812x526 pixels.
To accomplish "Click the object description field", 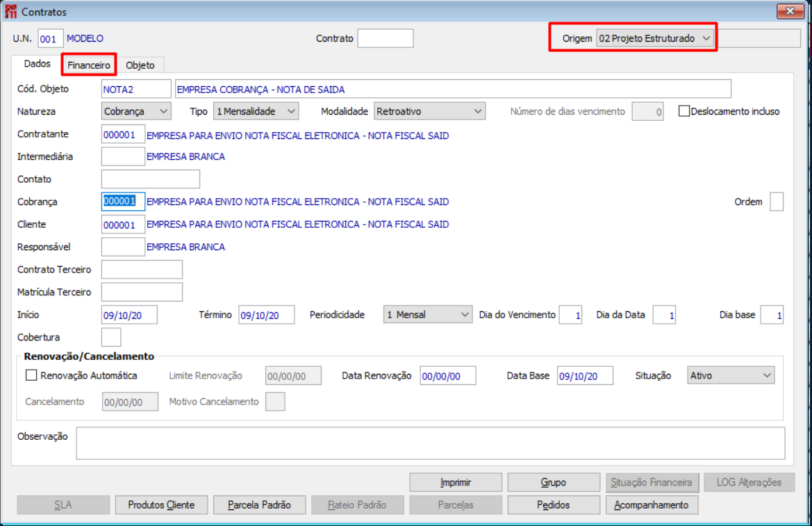I will click(453, 89).
